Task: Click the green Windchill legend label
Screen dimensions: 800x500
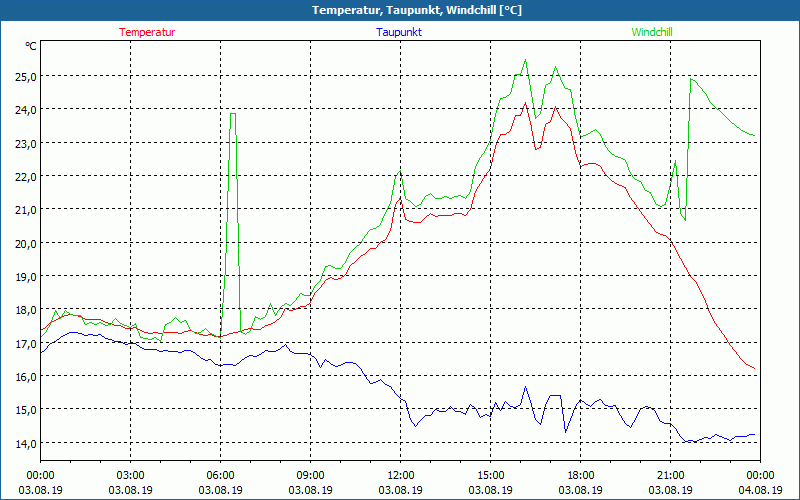Action: click(x=652, y=32)
